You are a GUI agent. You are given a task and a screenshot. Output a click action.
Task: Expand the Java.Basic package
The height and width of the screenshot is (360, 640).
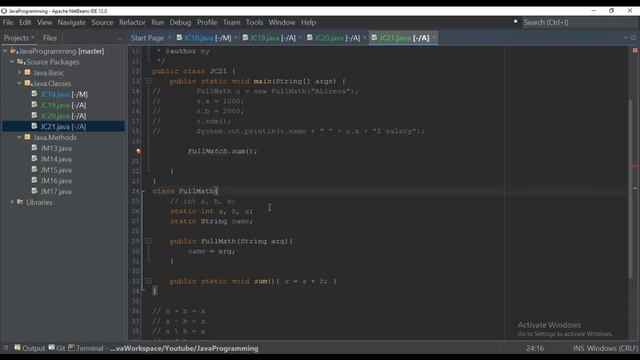coord(19,72)
